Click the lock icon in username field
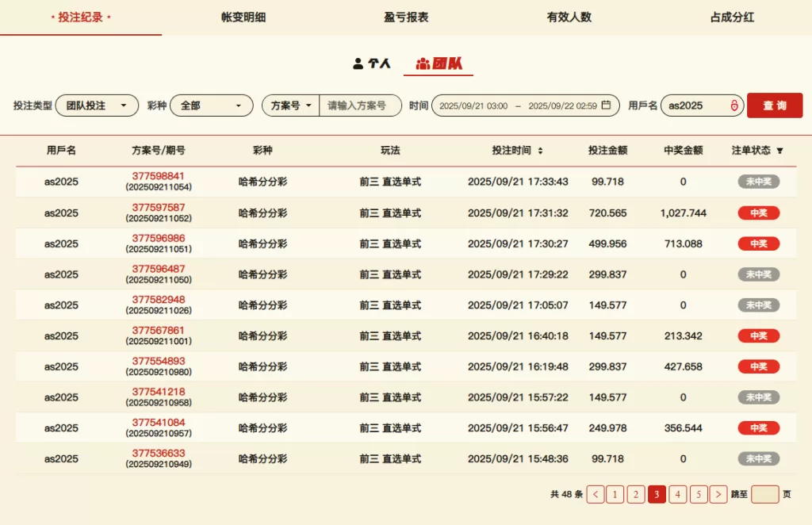Screen dimensions: 812x525 coord(733,105)
